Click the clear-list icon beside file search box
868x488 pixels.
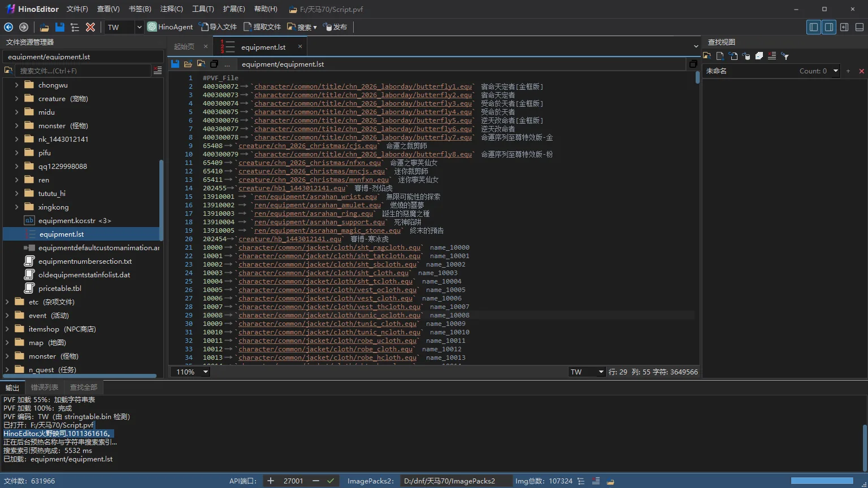pyautogui.click(x=158, y=71)
